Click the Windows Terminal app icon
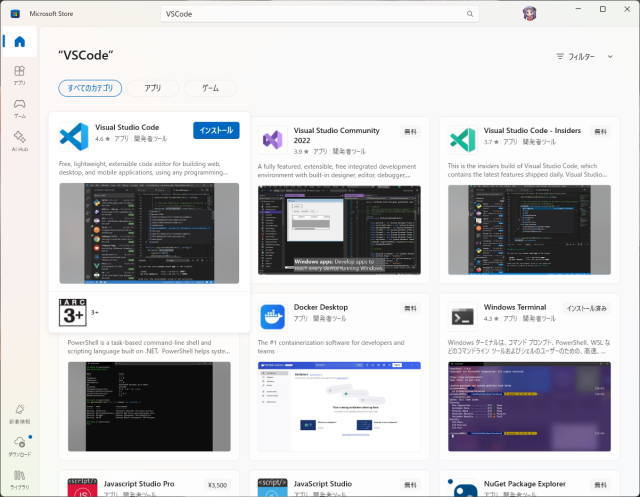Screen dimensions: 640x497 pos(462,317)
